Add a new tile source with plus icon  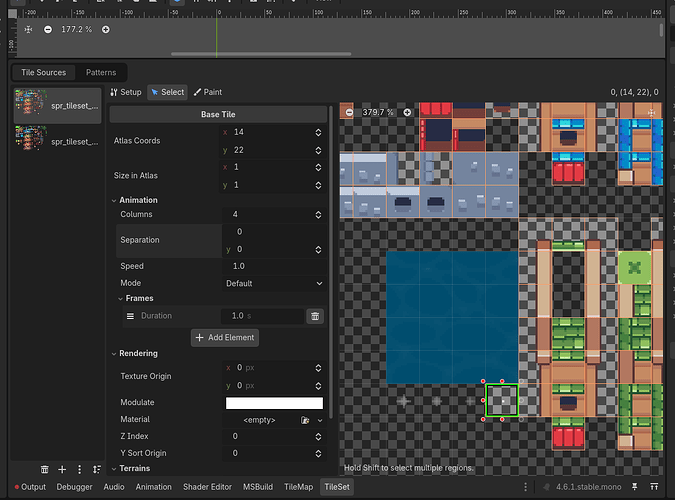(62, 469)
